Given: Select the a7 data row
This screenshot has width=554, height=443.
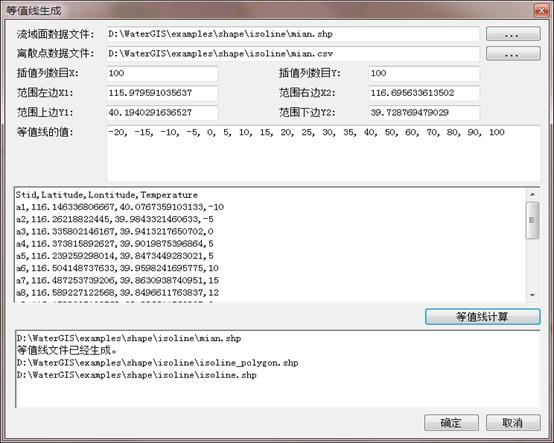Looking at the screenshot, I should point(117,280).
